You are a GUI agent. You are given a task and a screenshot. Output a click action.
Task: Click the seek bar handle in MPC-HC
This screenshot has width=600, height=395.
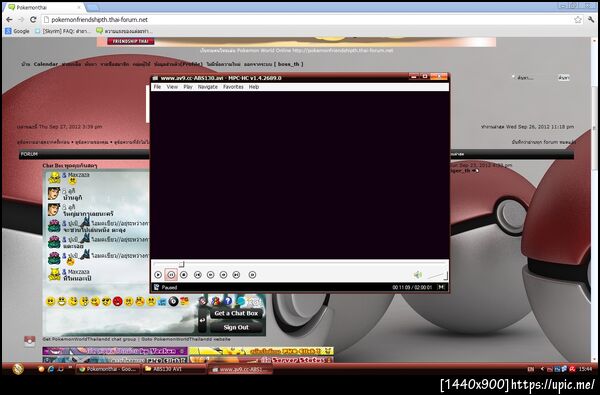(x=182, y=264)
